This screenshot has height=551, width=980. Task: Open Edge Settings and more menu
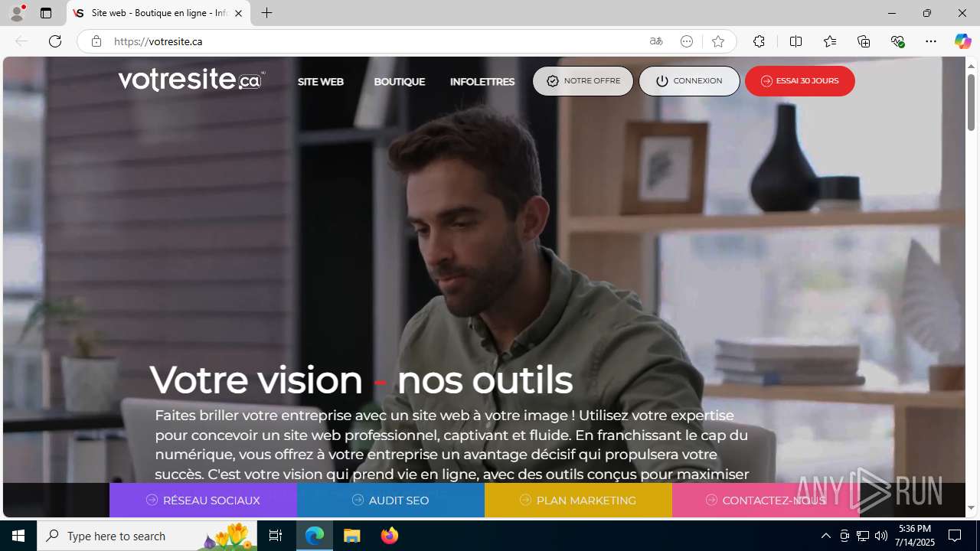(931, 41)
